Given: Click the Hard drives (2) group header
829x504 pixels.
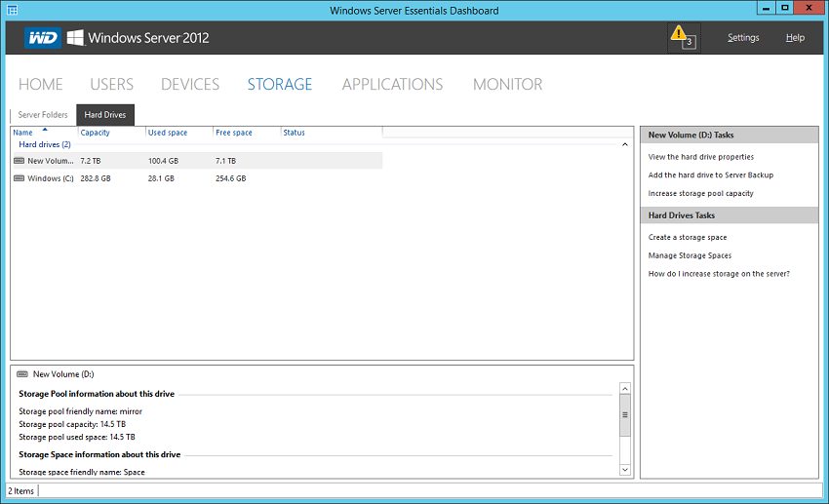Looking at the screenshot, I should click(x=45, y=144).
